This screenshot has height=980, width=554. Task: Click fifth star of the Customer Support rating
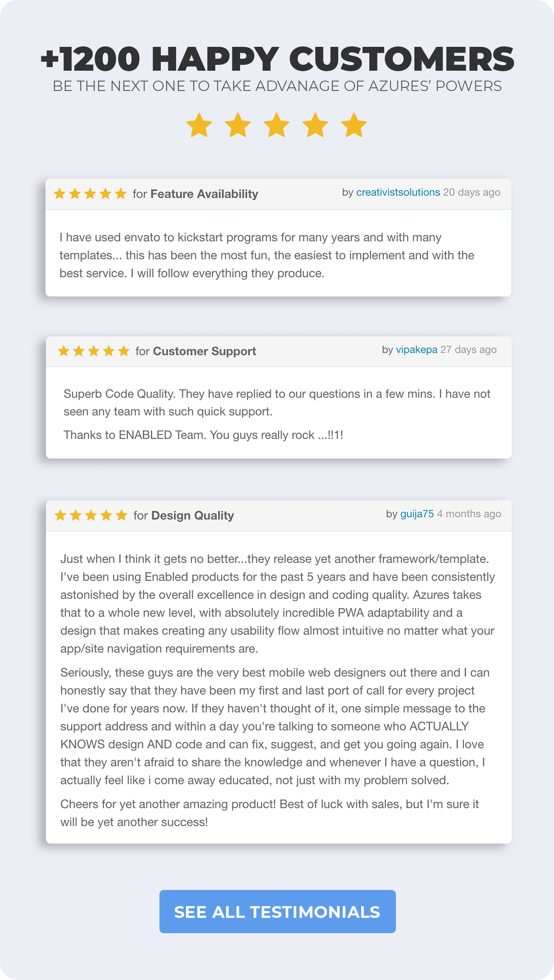point(123,351)
